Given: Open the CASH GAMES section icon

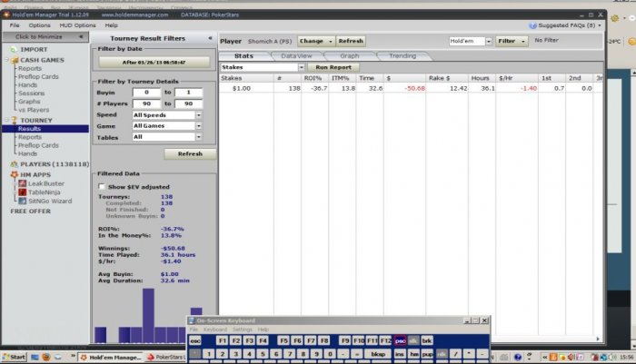Looking at the screenshot, I should [15, 60].
